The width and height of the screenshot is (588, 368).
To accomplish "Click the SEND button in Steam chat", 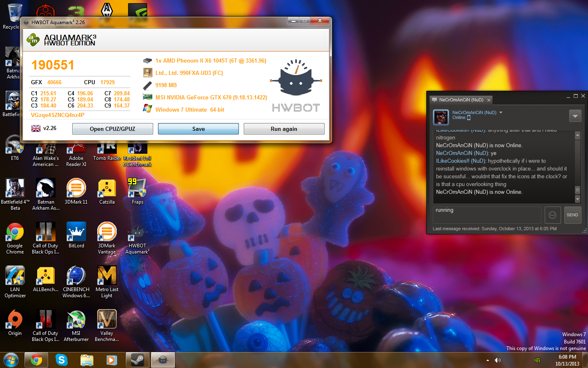I will point(572,215).
